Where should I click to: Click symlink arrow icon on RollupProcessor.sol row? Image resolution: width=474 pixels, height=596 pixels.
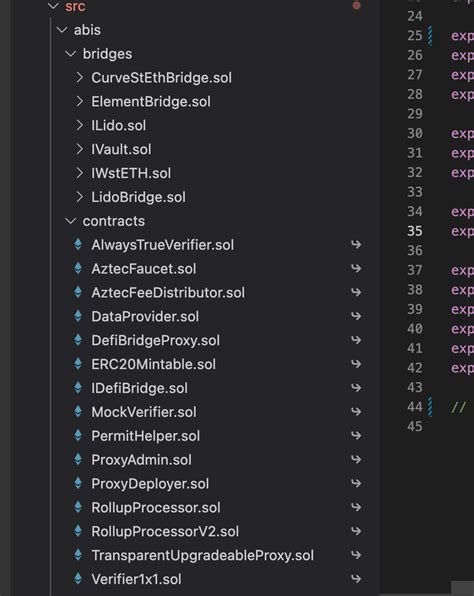pyautogui.click(x=356, y=507)
